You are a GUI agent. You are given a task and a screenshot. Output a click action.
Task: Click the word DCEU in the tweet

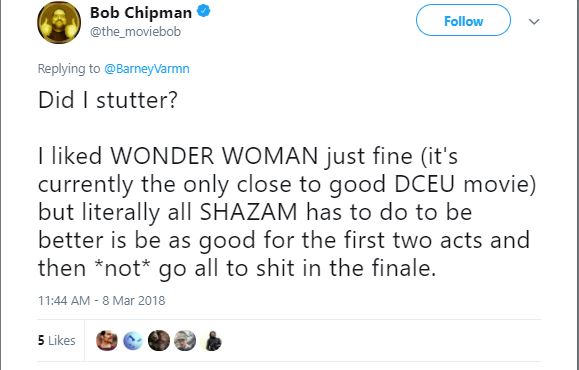point(424,184)
